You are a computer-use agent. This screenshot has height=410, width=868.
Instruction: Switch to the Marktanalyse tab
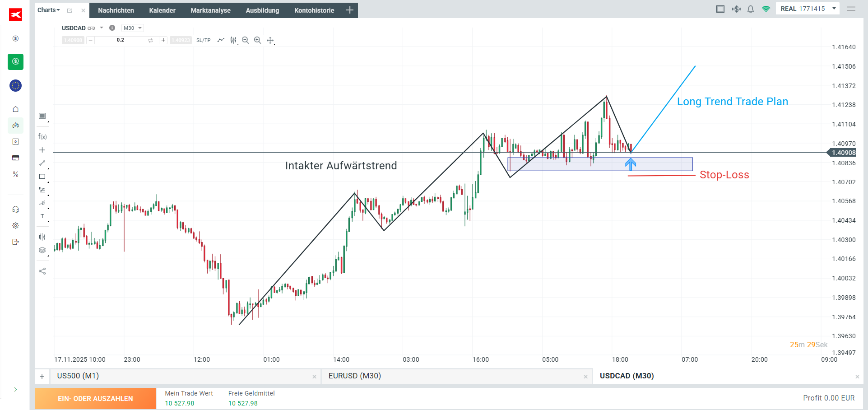coord(210,10)
